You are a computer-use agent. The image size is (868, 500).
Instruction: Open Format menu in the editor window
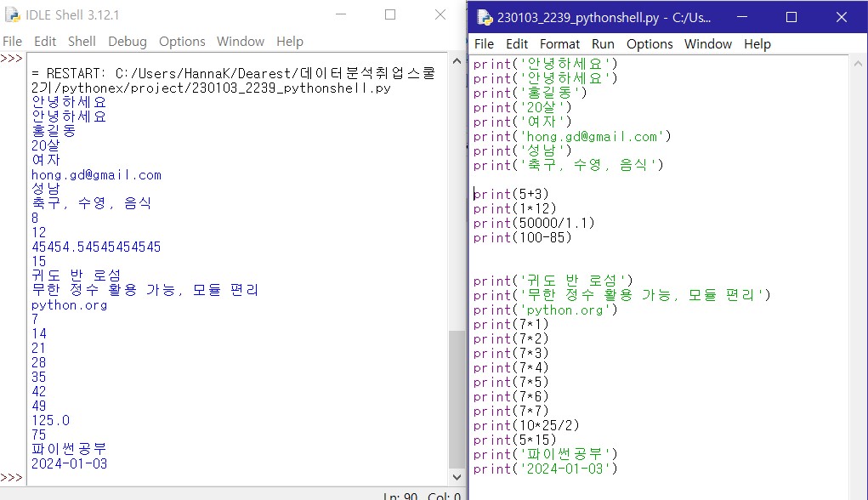pyautogui.click(x=559, y=44)
